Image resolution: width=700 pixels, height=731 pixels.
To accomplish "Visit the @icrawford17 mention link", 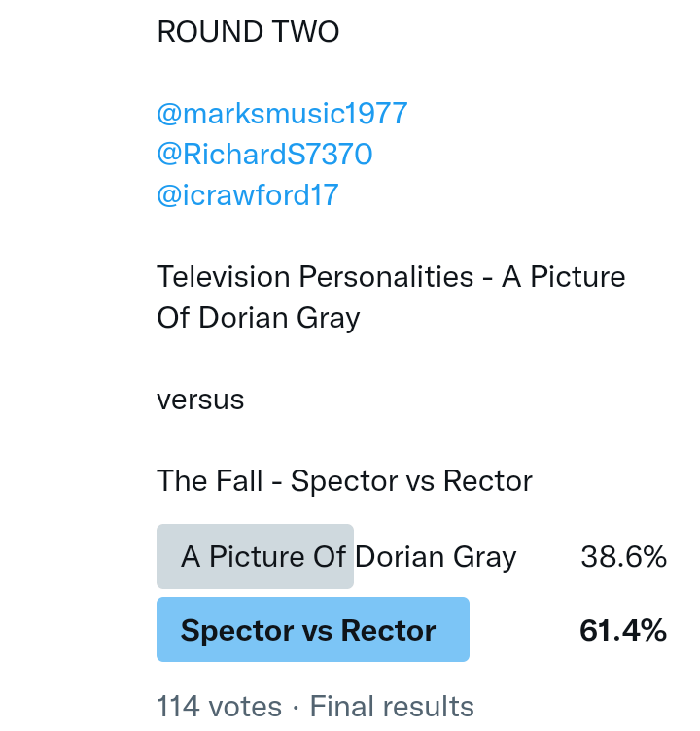I will click(x=247, y=195).
